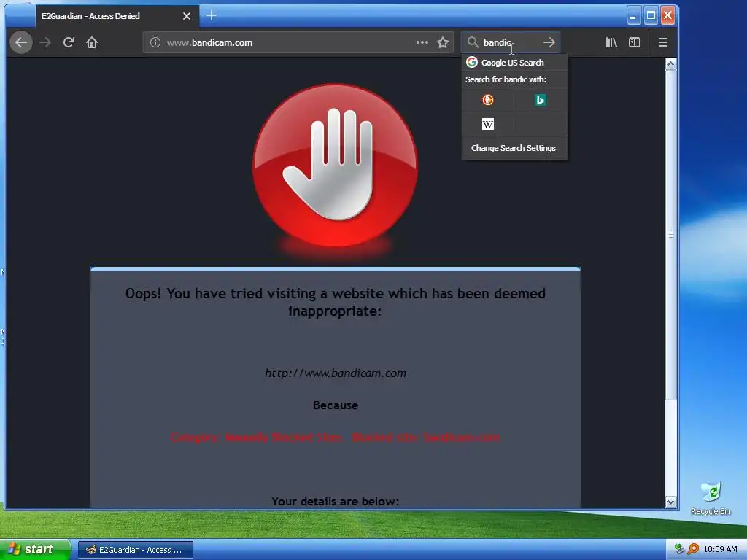Click the magnifier tray icon
This screenshot has width=747, height=560.
(x=693, y=549)
